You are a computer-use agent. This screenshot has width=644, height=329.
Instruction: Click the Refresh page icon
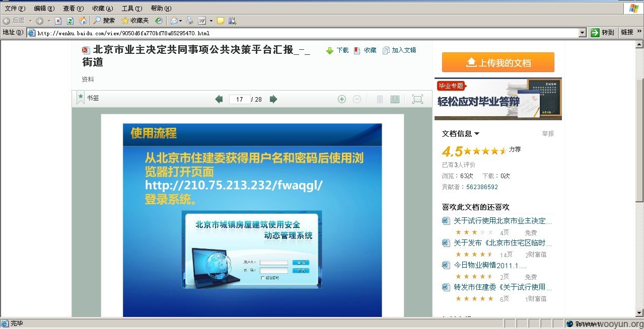tap(70, 21)
